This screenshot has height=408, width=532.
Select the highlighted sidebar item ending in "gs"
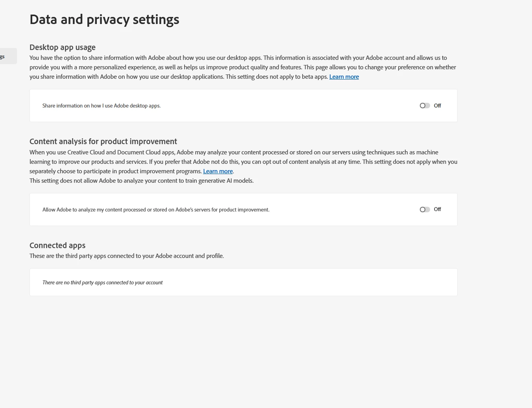tap(7, 56)
